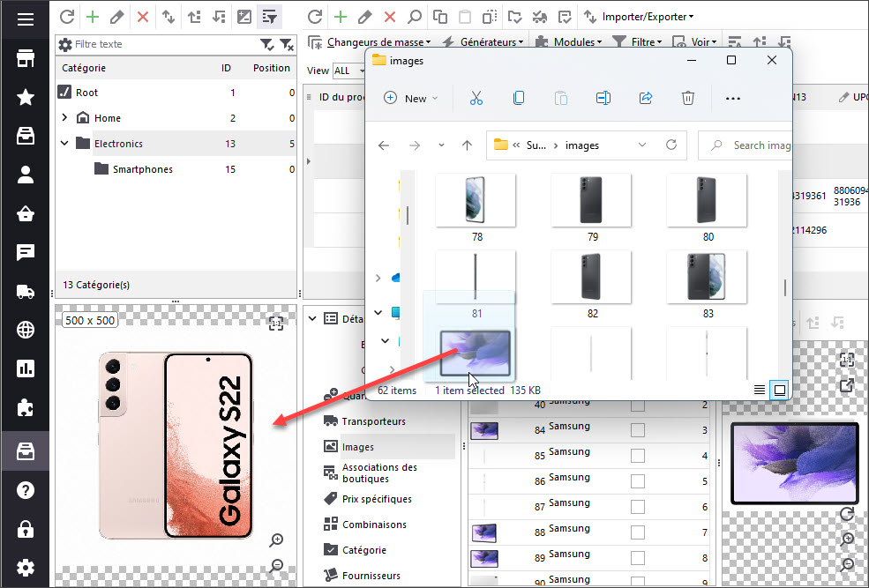Screen dimensions: 869x588
Task: Click the Cut scissors icon in the images window
Action: click(476, 98)
